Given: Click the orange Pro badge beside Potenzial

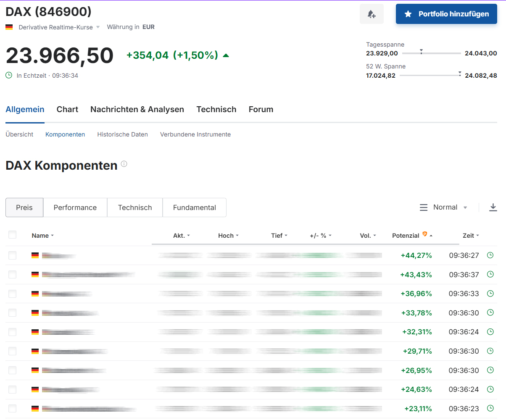Looking at the screenshot, I should click(424, 234).
